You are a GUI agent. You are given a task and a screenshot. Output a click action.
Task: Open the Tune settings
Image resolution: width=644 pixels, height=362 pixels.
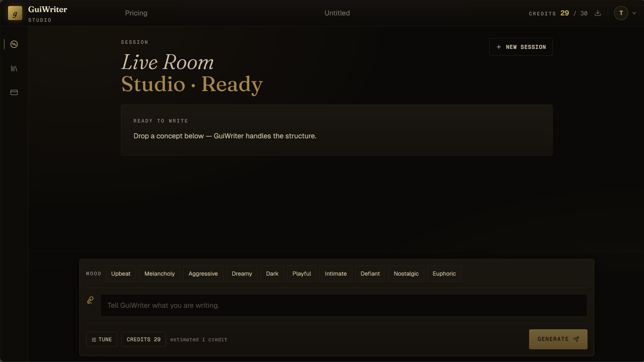102,339
